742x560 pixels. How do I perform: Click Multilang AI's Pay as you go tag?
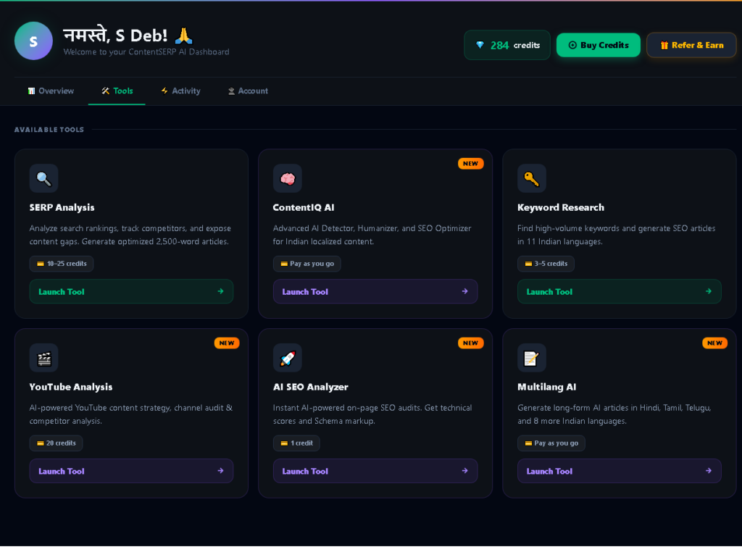pyautogui.click(x=551, y=443)
